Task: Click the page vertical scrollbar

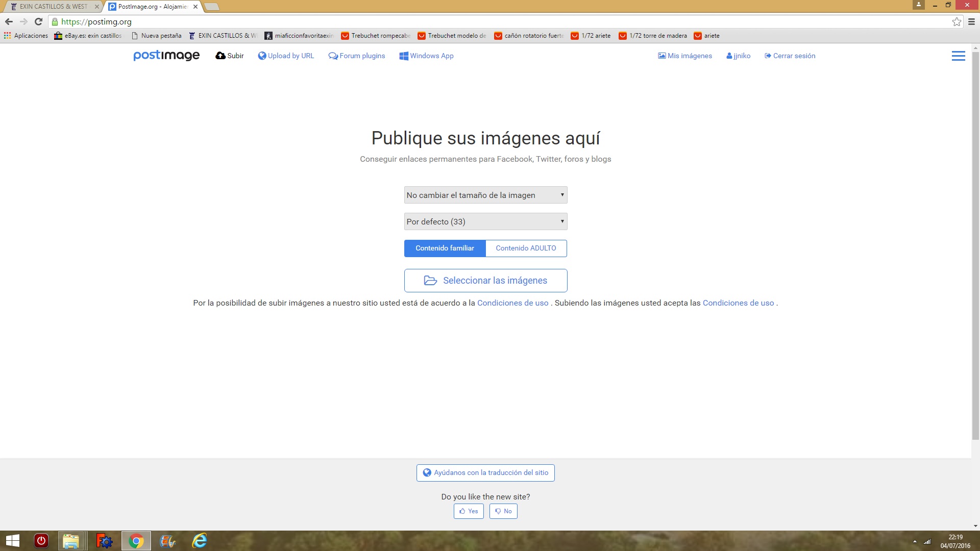Action: click(x=975, y=245)
